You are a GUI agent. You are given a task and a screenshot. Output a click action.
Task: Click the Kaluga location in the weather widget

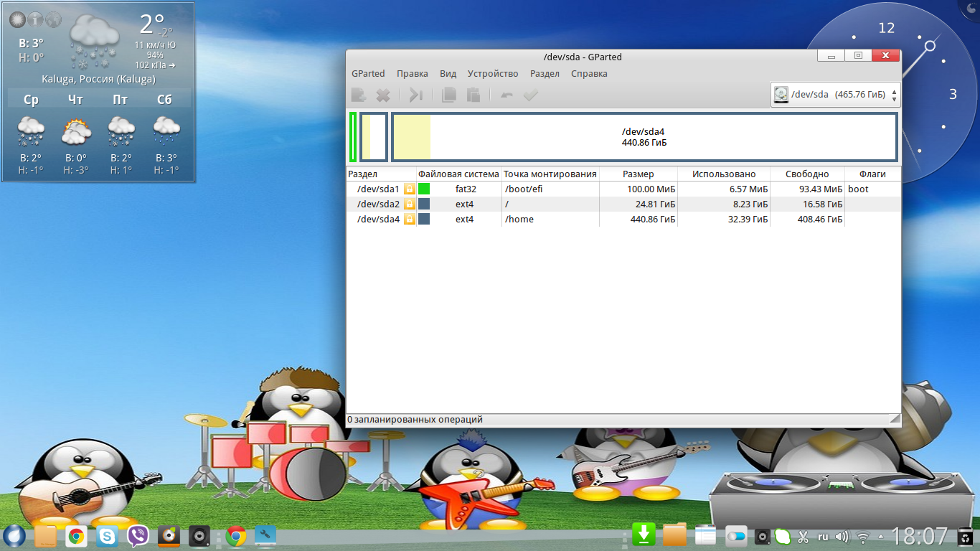pyautogui.click(x=98, y=79)
